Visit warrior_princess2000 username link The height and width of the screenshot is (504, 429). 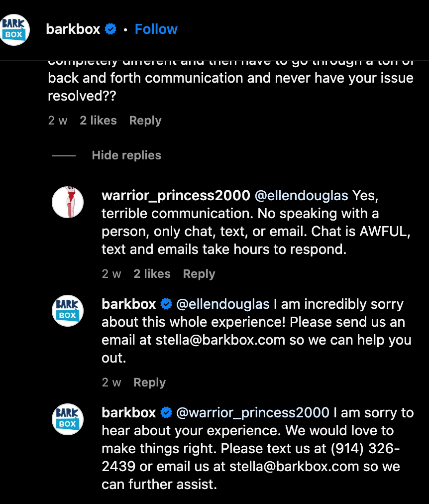(x=176, y=196)
